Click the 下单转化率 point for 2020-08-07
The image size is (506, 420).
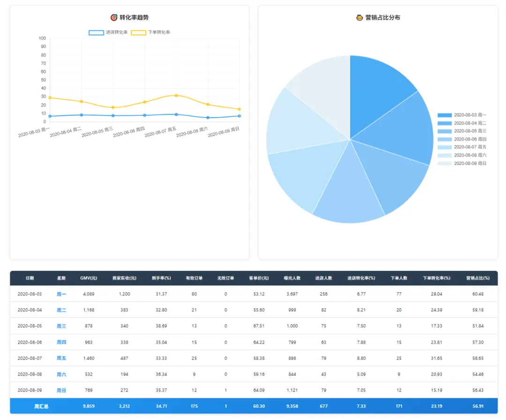click(176, 96)
